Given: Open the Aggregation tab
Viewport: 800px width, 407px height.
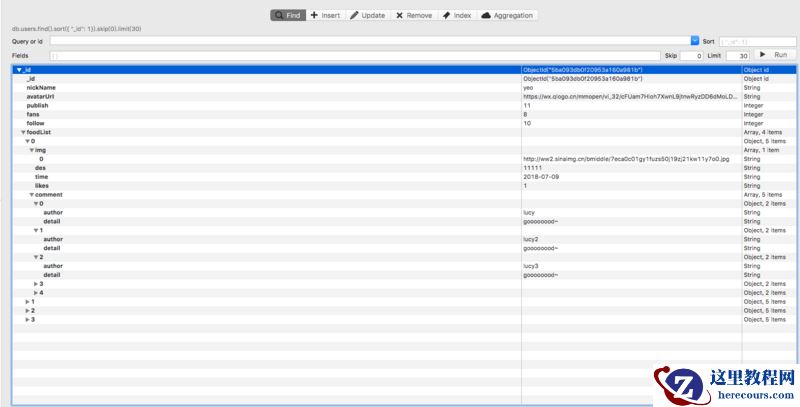Looking at the screenshot, I should (x=507, y=15).
